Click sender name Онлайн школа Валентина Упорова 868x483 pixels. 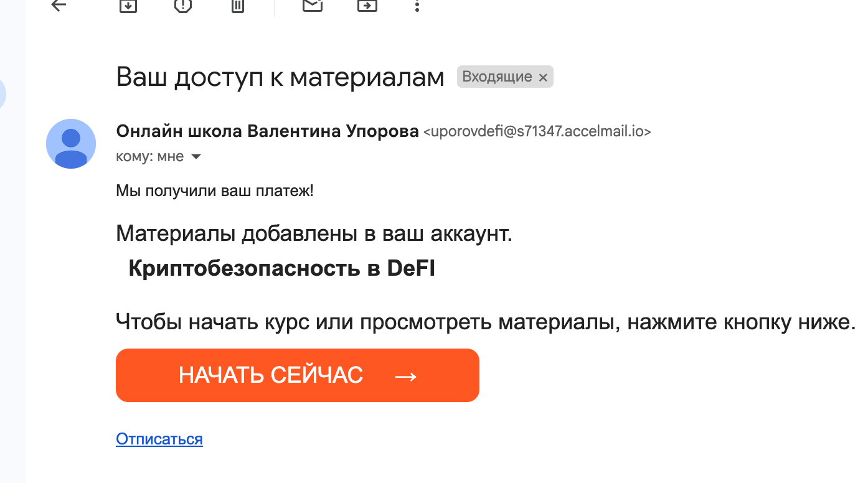pos(267,131)
